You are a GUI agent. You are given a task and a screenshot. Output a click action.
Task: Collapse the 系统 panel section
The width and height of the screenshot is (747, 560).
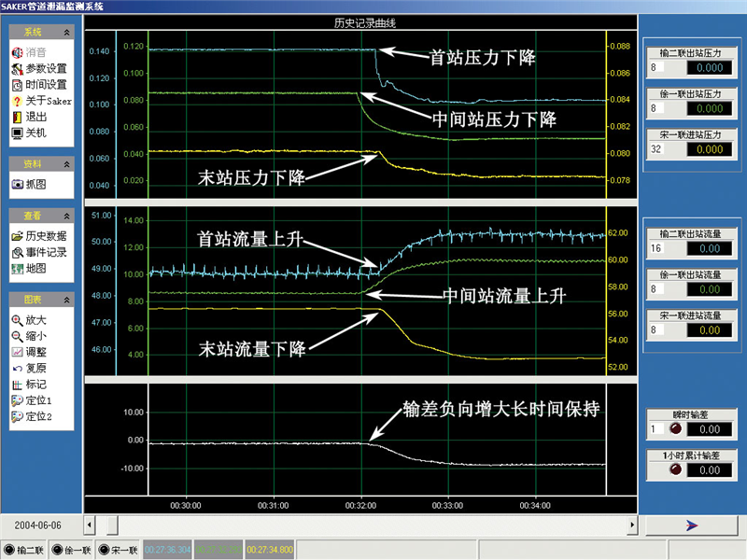point(65,32)
